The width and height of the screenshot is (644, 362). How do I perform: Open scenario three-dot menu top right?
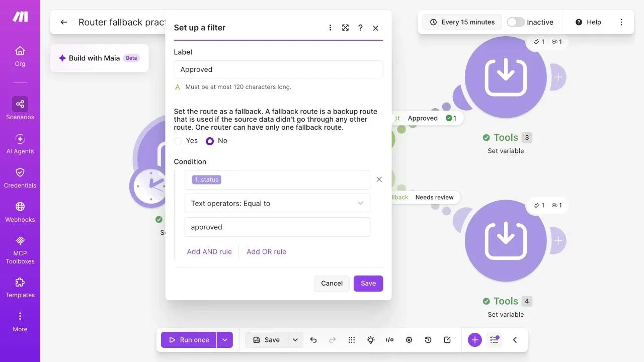coord(621,22)
